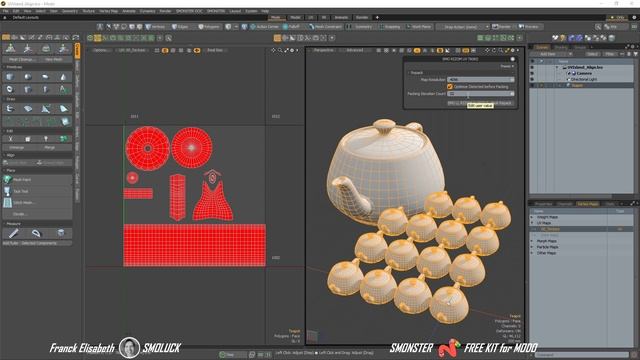Click the Mesh Paint tool
This screenshot has height=360, width=640.
(38, 180)
